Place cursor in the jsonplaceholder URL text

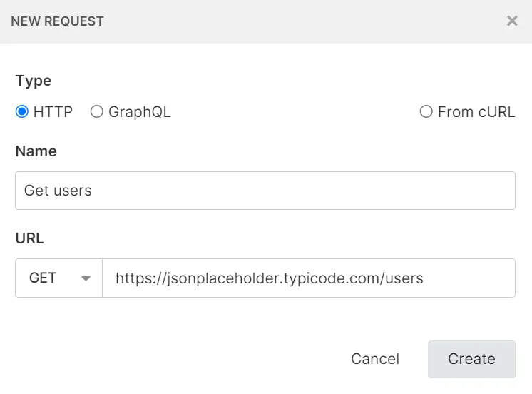pos(270,278)
